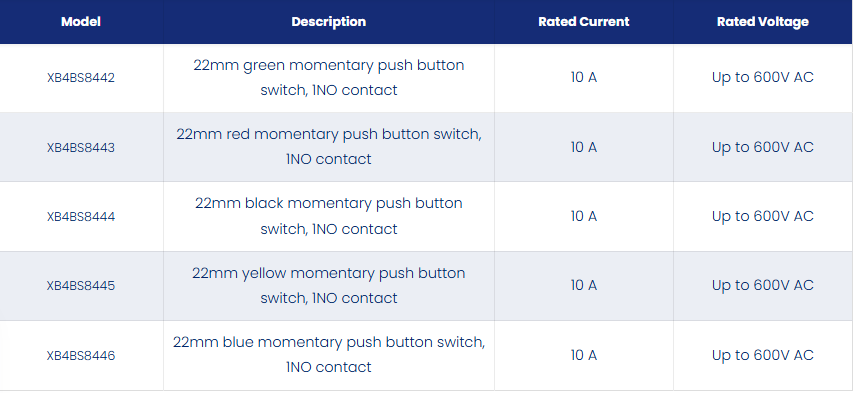Click the yellow momentary push button description
854x393 pixels.
pyautogui.click(x=328, y=285)
